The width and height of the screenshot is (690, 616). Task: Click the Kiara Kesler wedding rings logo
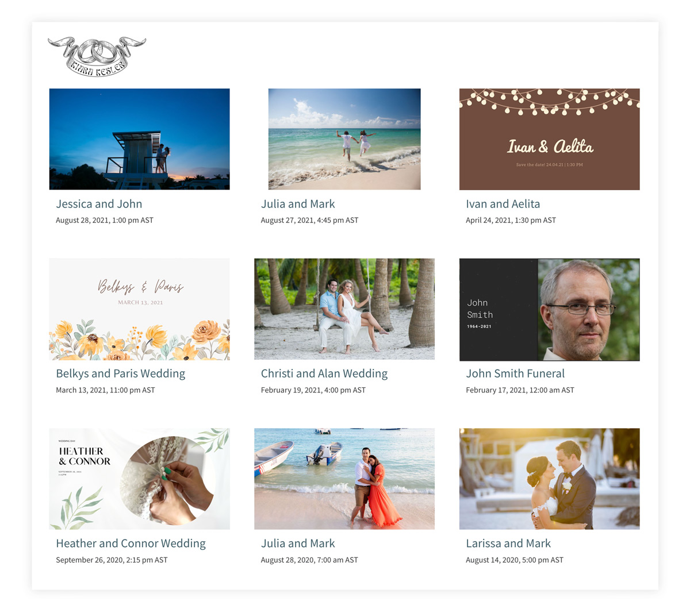point(97,57)
